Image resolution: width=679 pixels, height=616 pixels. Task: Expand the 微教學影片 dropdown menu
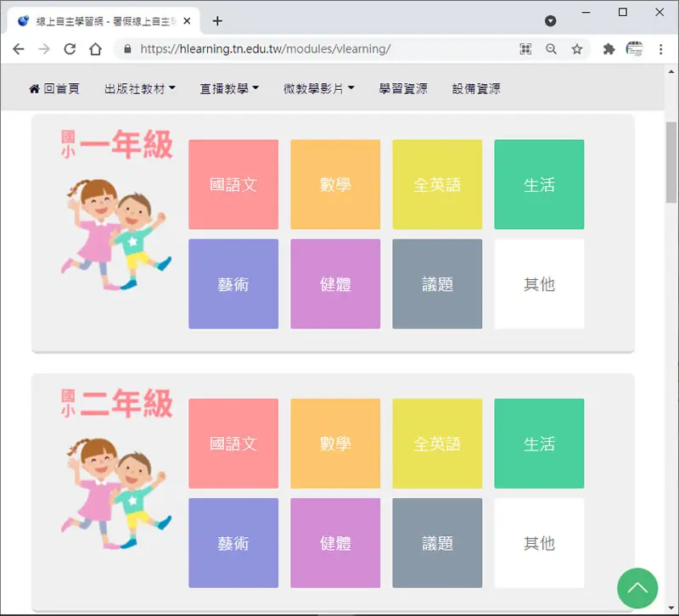319,89
